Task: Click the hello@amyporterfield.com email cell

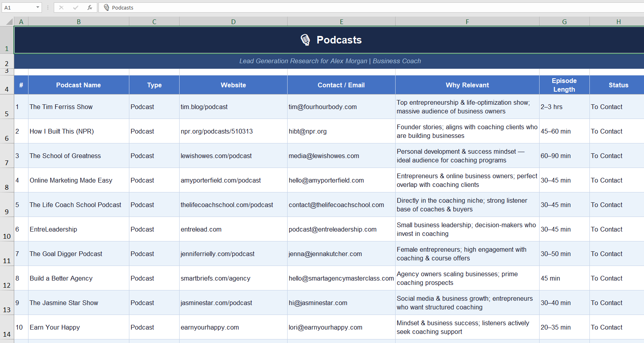Action: 341,180
